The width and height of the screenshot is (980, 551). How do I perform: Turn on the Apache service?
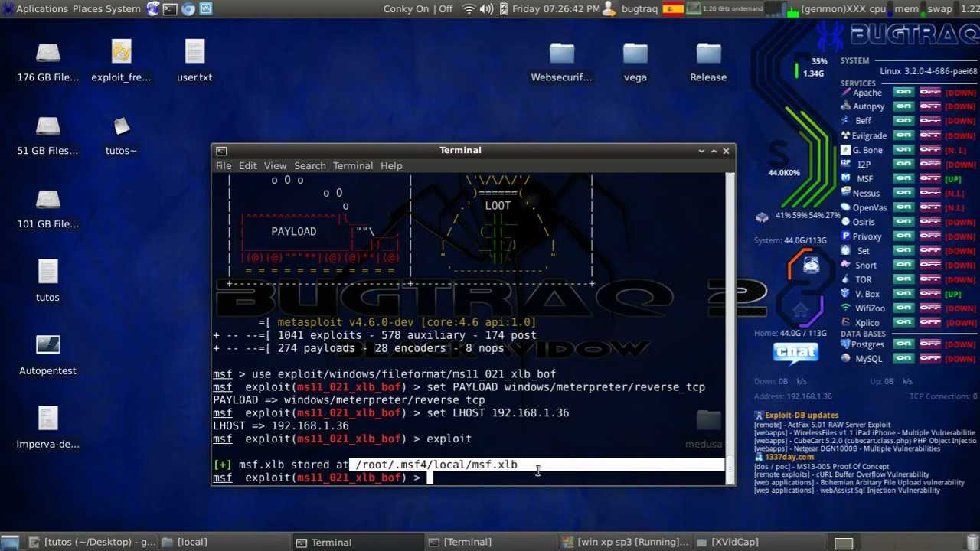pyautogui.click(x=904, y=93)
